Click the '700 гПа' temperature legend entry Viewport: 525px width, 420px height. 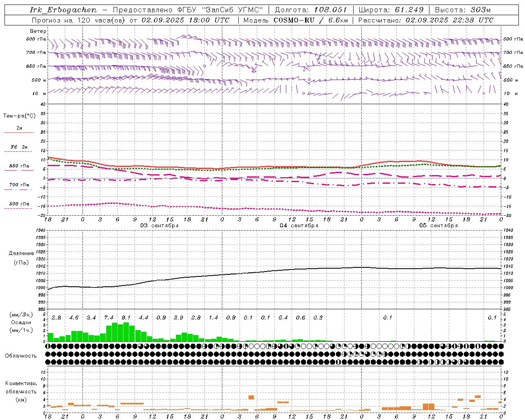click(x=19, y=185)
